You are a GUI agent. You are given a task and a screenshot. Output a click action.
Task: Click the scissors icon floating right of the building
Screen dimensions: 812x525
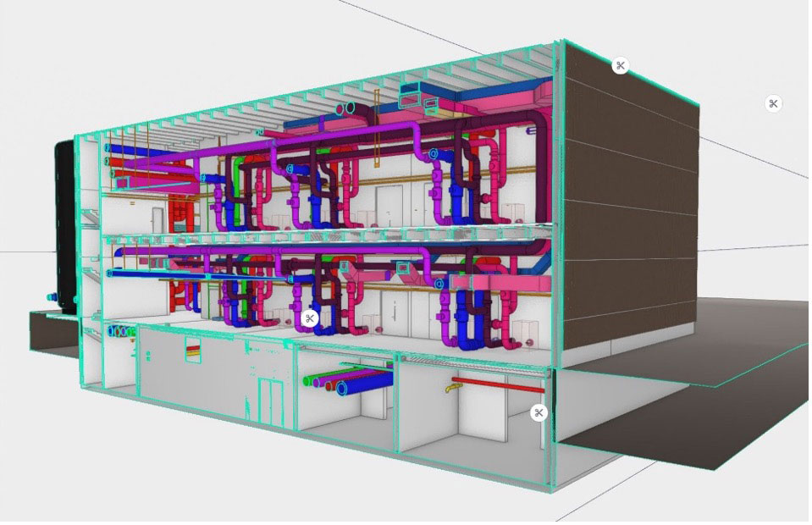(773, 103)
